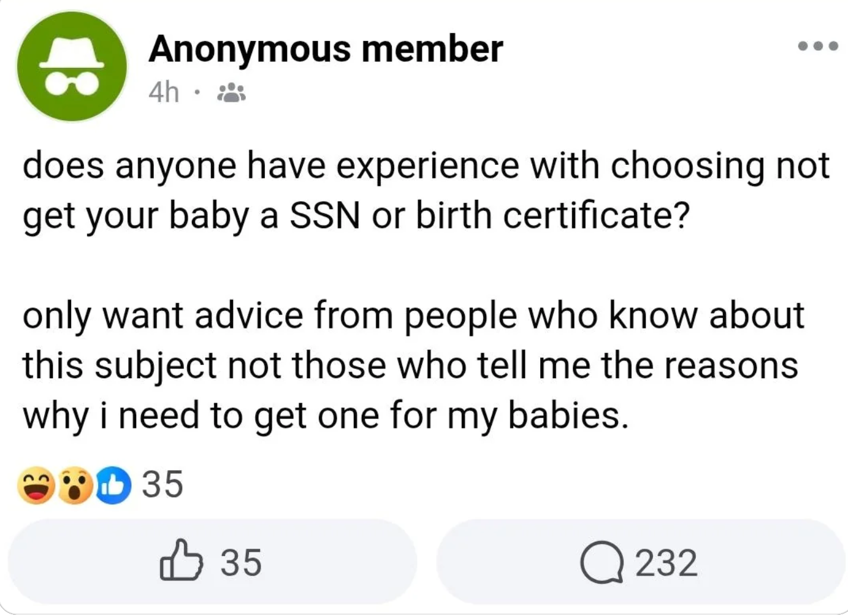Click the thumbs-up icon on the Like button
This screenshot has width=848, height=616.
tap(183, 561)
